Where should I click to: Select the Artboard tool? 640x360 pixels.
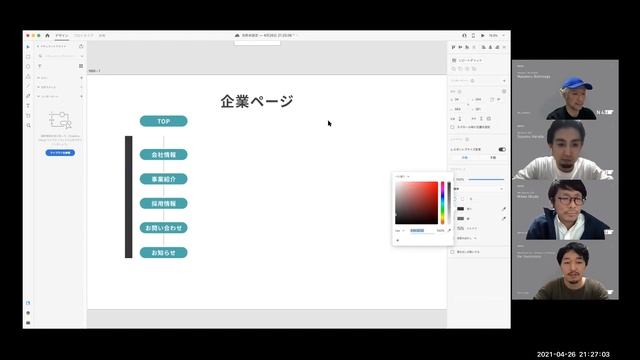click(28, 116)
